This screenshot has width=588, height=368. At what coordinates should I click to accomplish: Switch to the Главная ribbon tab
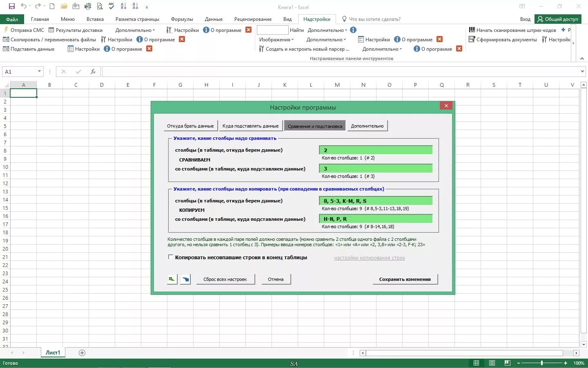tap(40, 19)
